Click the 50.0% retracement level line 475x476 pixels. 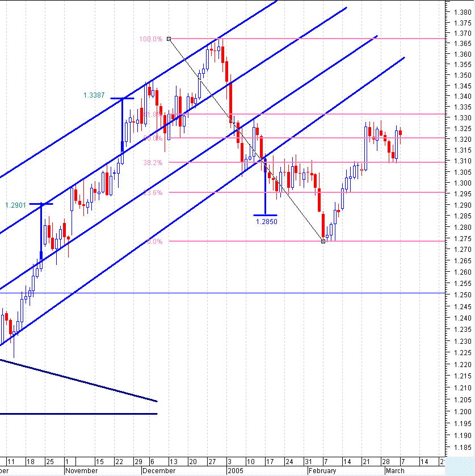284,138
